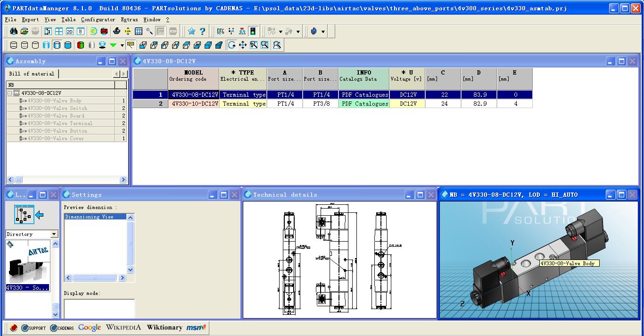
Task: Click the open folder icon in toolbar
Action: pos(25,31)
